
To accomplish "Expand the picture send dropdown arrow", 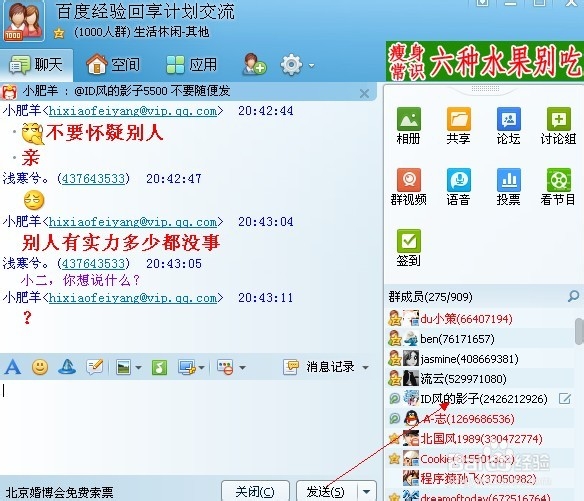I will (139, 368).
